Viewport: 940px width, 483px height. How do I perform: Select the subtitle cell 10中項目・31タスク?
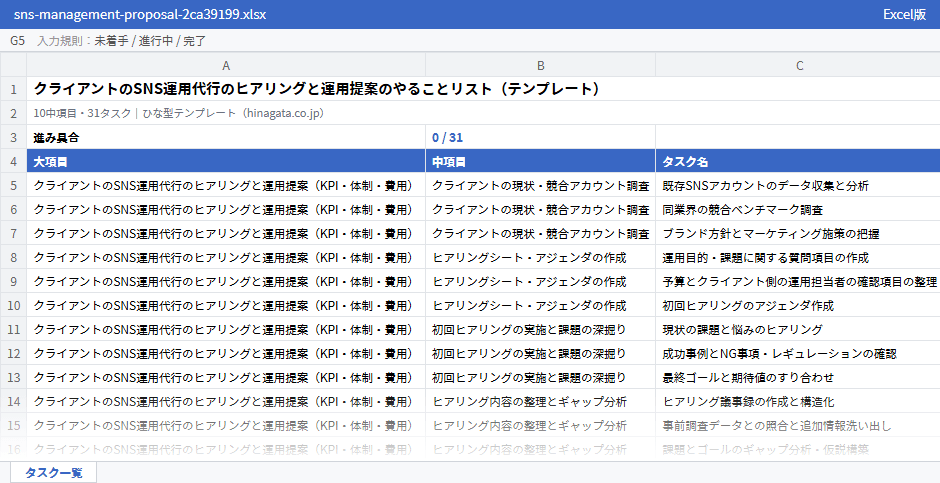tap(483, 113)
